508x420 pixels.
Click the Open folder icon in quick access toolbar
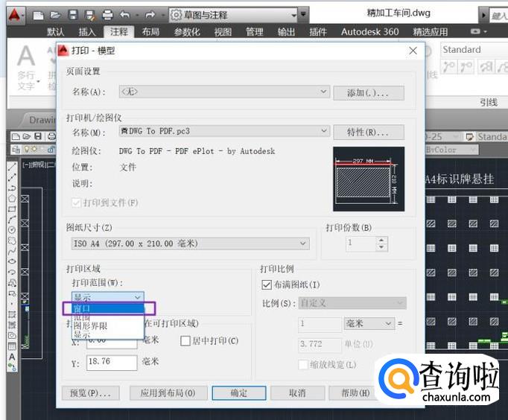(x=55, y=15)
